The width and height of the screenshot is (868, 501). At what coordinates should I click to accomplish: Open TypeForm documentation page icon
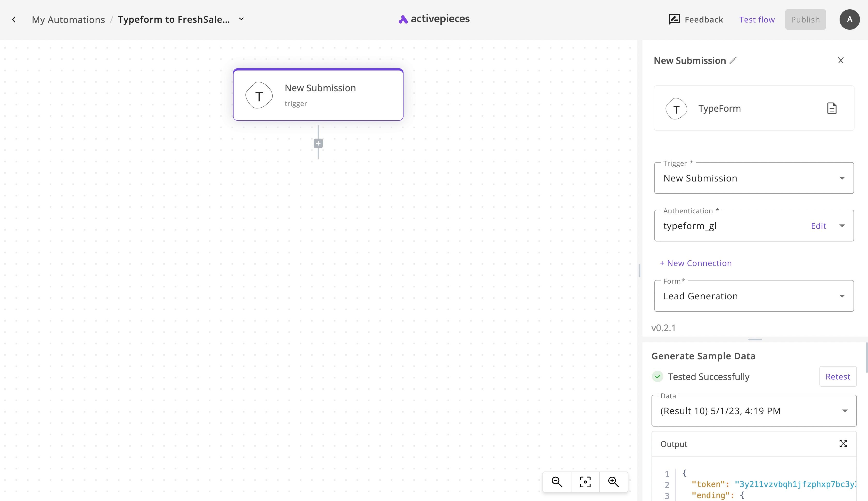tap(832, 108)
